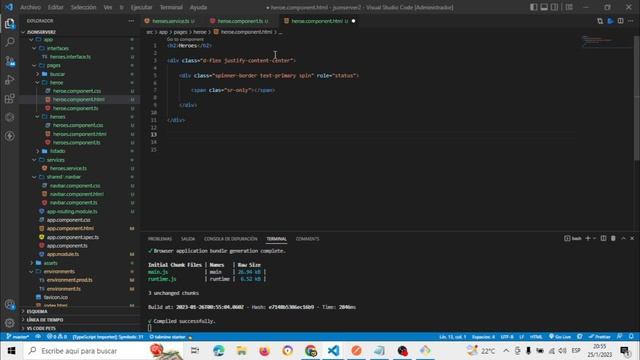Viewport: 640px width, 360px height.
Task: Click master branch in status bar
Action: click(18, 337)
